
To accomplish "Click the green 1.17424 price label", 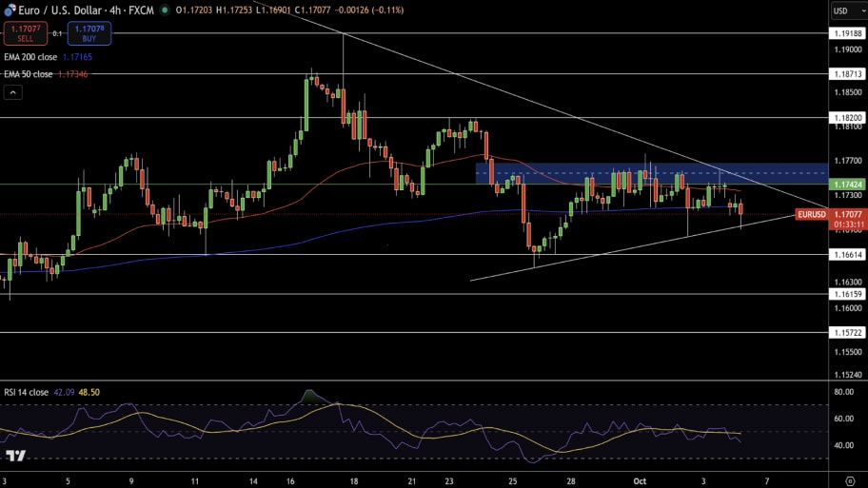I will pos(847,184).
